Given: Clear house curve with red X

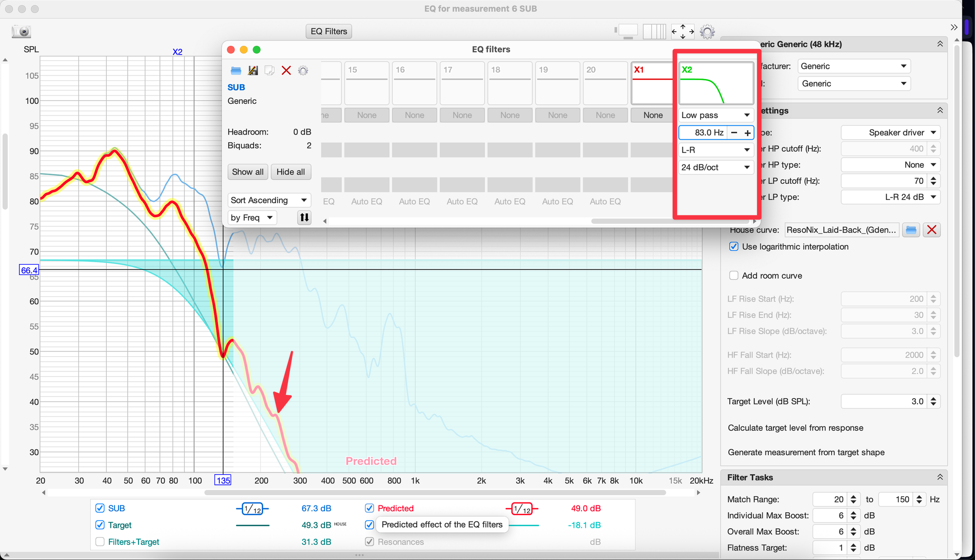Looking at the screenshot, I should pyautogui.click(x=932, y=230).
